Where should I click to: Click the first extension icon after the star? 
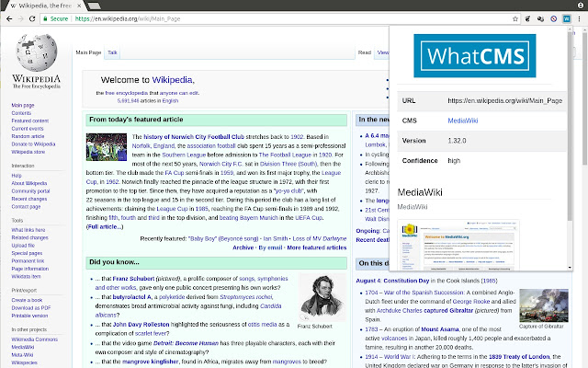pos(527,18)
